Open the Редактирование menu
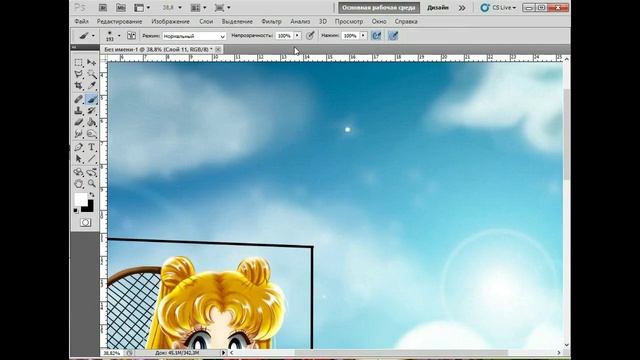This screenshot has width=640, height=360. pyautogui.click(x=119, y=21)
